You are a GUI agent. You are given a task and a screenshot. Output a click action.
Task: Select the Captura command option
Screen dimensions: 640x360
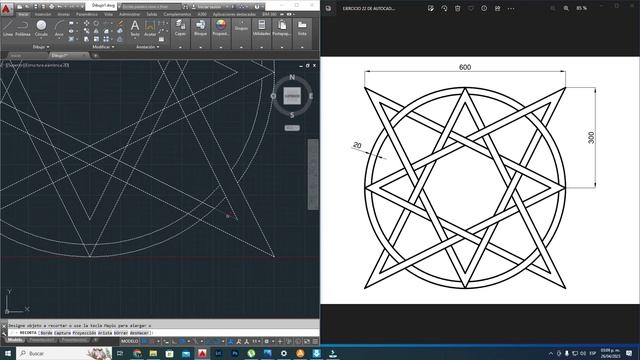tap(62, 333)
